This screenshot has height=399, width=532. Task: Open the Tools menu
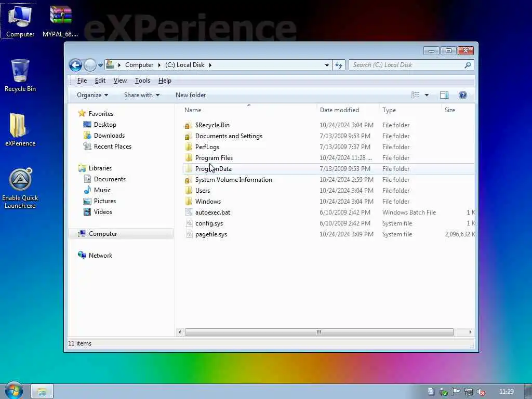[x=142, y=81]
